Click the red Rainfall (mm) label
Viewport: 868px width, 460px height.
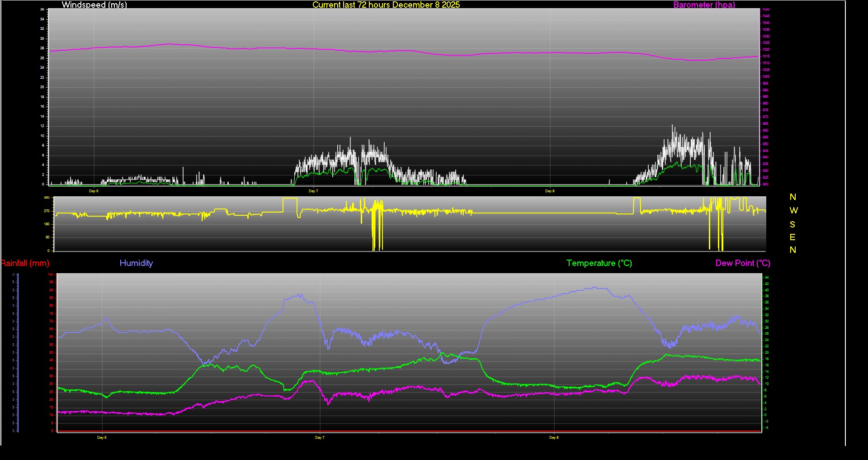tap(25, 263)
